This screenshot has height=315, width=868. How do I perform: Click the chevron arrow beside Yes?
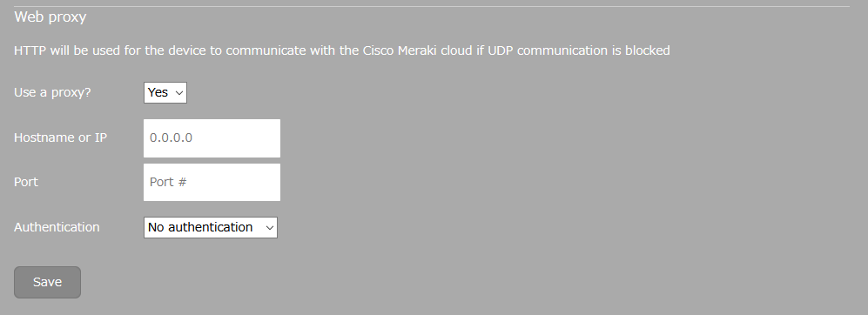pyautogui.click(x=178, y=93)
